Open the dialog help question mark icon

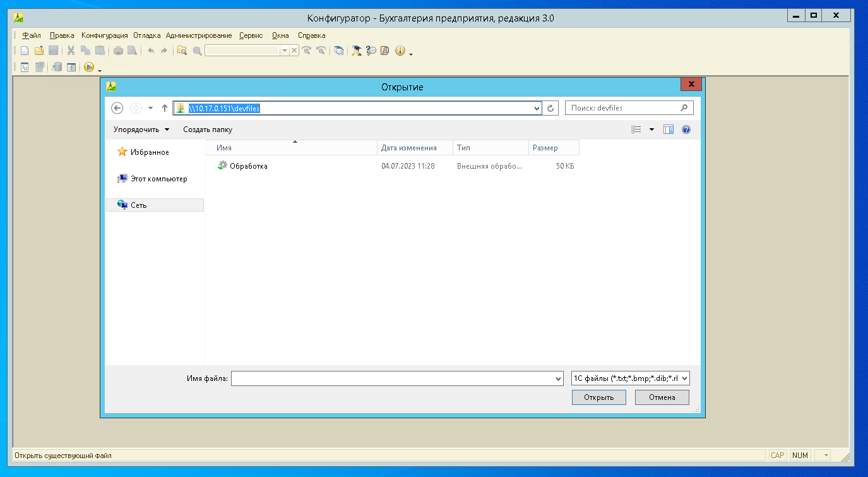686,130
